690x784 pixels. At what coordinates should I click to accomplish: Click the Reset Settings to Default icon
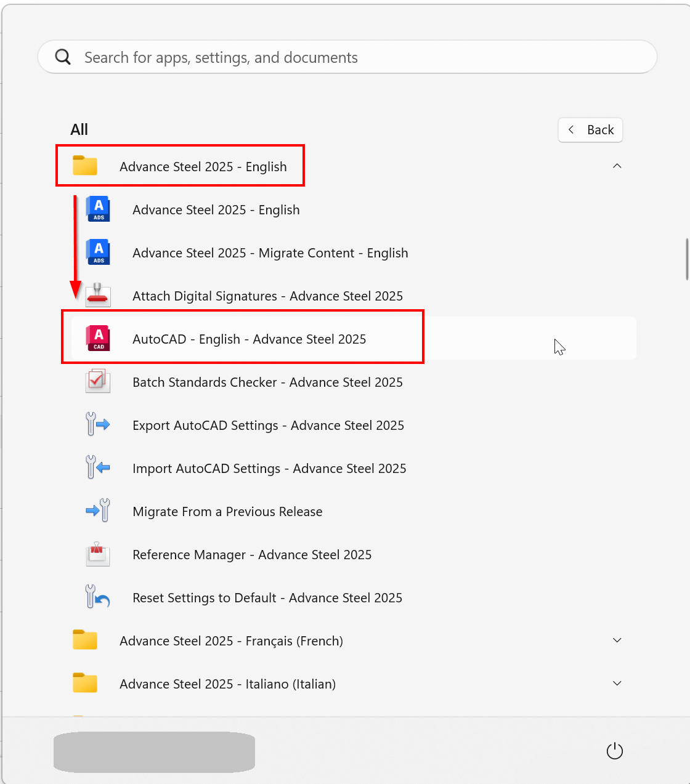[x=97, y=597]
